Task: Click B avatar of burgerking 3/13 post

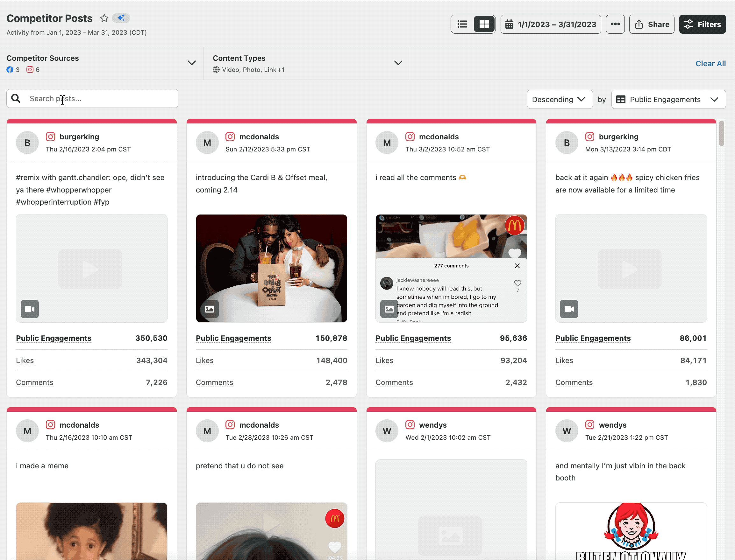Action: coord(567,143)
